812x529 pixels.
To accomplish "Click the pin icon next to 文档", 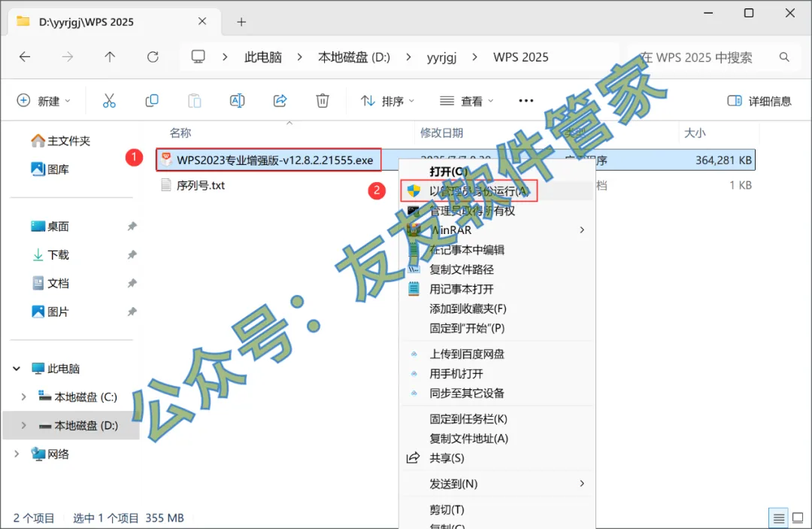I will pos(132,284).
